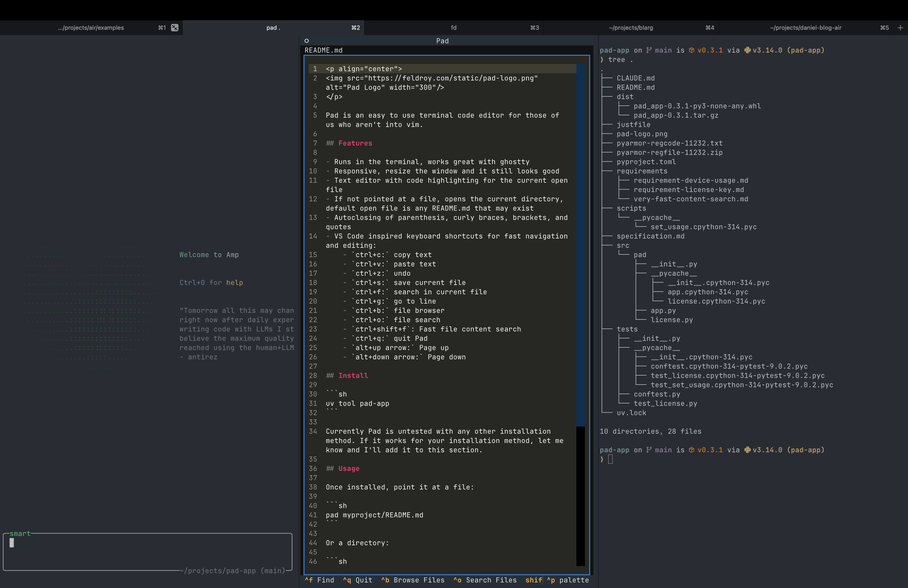The height and width of the screenshot is (588, 908).
Task: Switch to the ~/projects/blarg tab
Action: pyautogui.click(x=631, y=27)
